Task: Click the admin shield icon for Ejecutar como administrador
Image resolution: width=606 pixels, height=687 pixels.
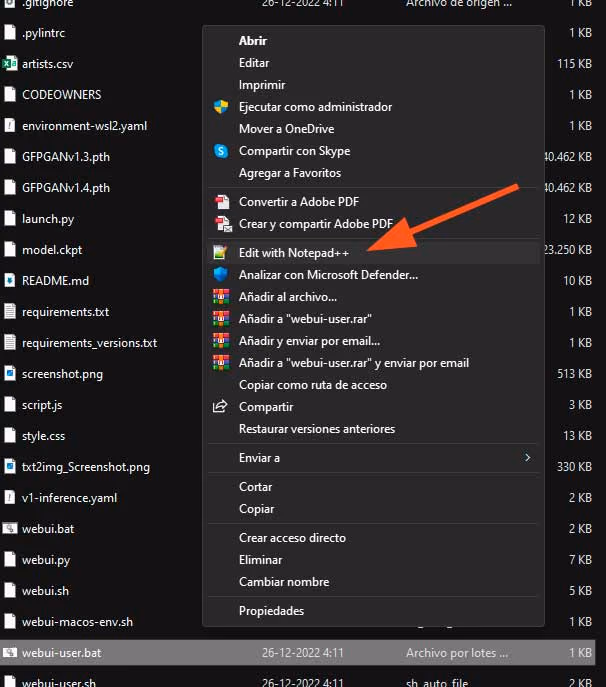Action: 221,106
